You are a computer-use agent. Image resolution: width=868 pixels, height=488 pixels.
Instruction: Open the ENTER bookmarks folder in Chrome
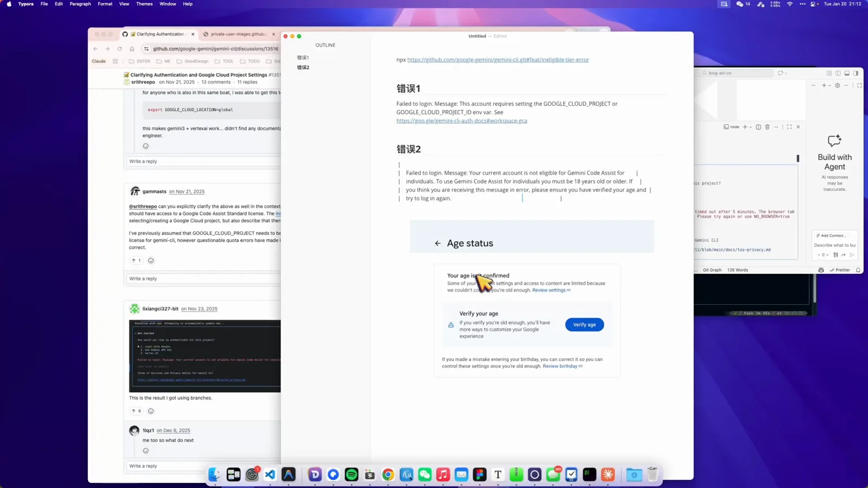[x=139, y=61]
